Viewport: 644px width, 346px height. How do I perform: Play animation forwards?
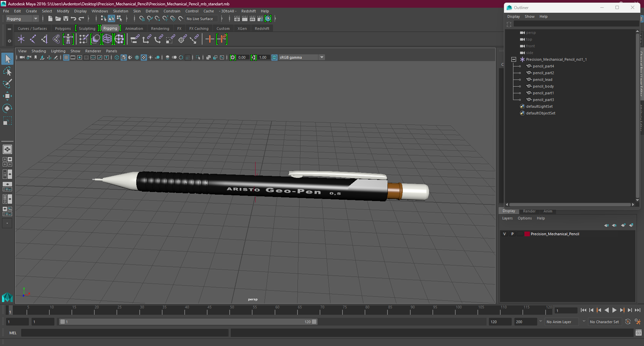point(614,310)
